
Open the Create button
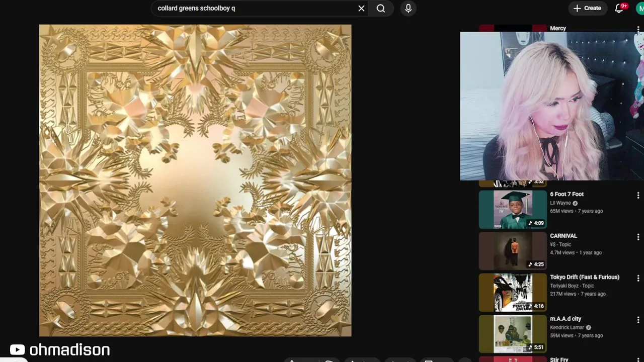pyautogui.click(x=587, y=8)
